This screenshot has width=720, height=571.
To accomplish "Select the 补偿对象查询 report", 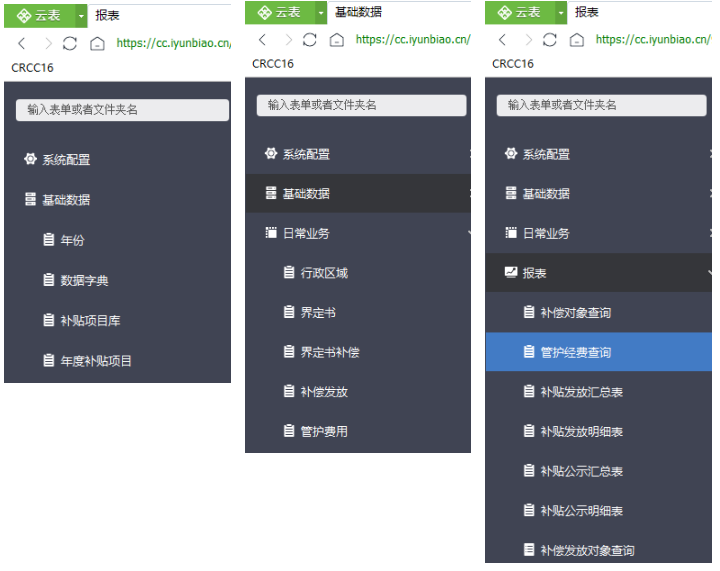I will coord(575,312).
